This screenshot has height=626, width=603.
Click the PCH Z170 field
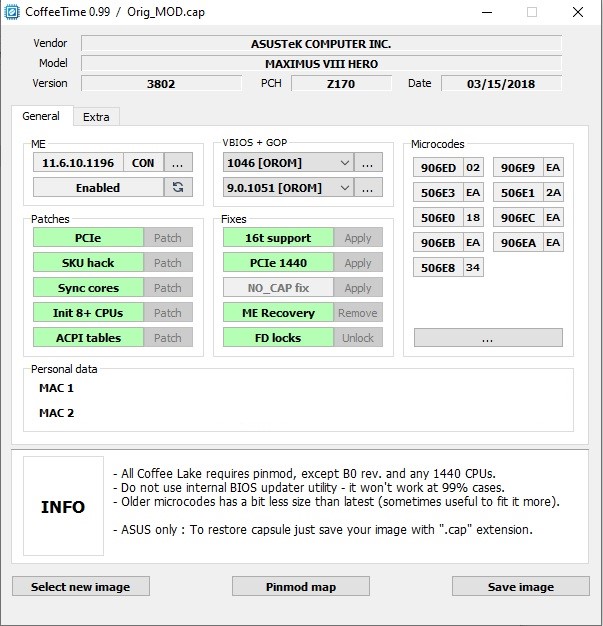click(341, 83)
